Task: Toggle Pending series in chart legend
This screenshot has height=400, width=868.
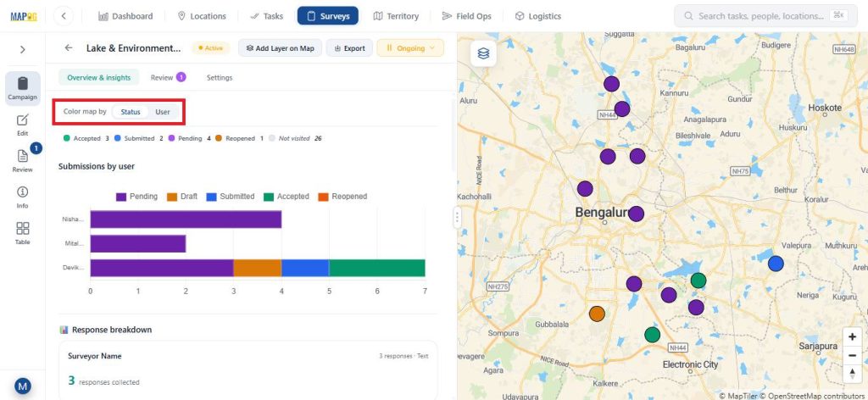Action: coord(136,197)
